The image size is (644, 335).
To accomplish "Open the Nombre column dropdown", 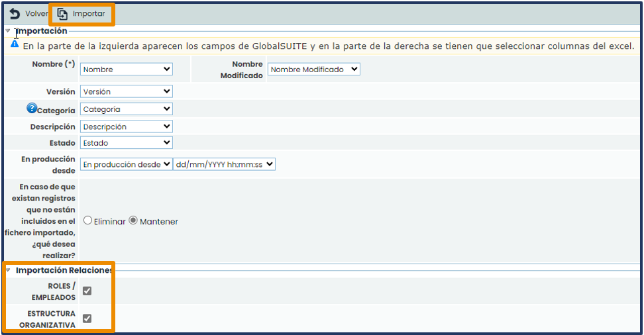I will 126,70.
